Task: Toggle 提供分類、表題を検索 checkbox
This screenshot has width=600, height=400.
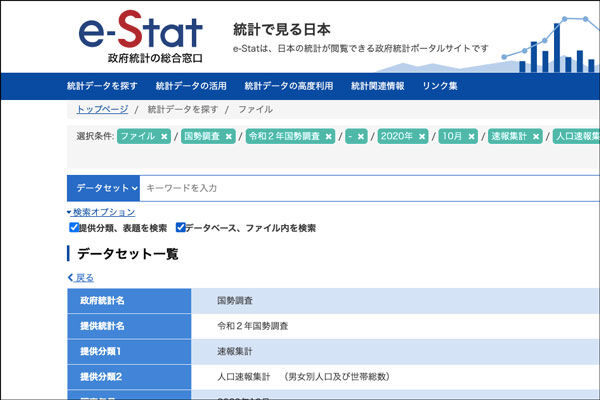Action: pyautogui.click(x=74, y=227)
